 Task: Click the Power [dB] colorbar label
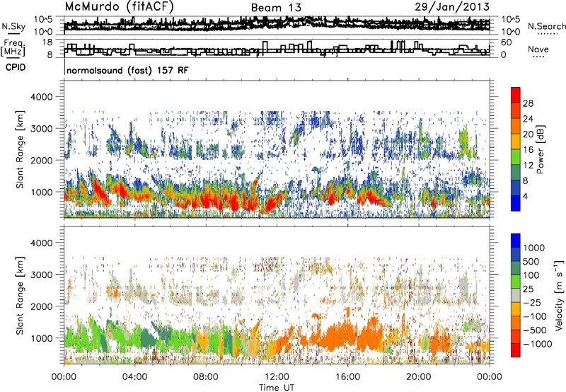[x=540, y=149]
